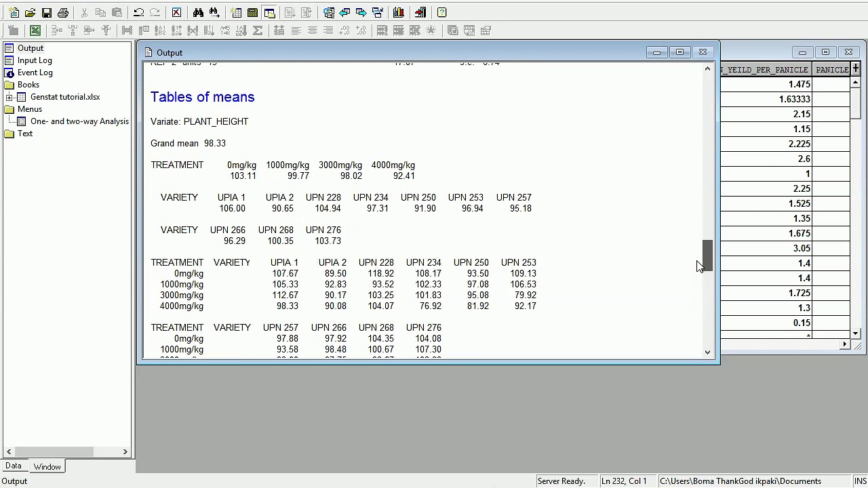The width and height of the screenshot is (868, 488).
Task: Click the left panel scroll-left arrow
Action: point(8,451)
